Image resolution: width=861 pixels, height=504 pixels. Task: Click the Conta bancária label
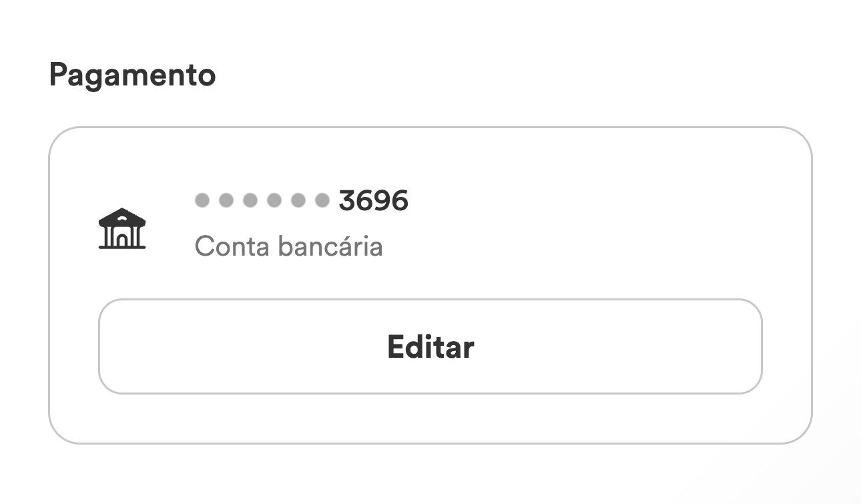click(x=288, y=246)
